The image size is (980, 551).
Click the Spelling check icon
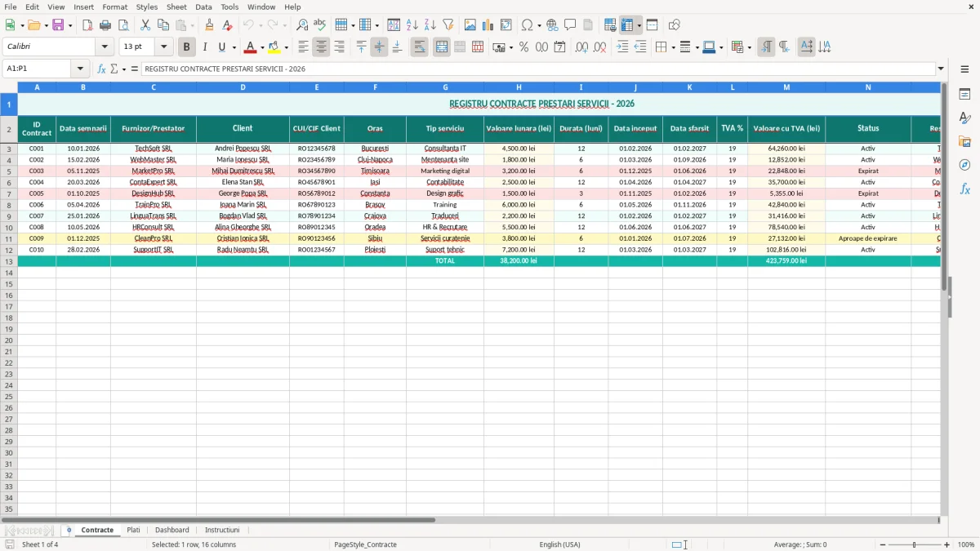tap(320, 25)
